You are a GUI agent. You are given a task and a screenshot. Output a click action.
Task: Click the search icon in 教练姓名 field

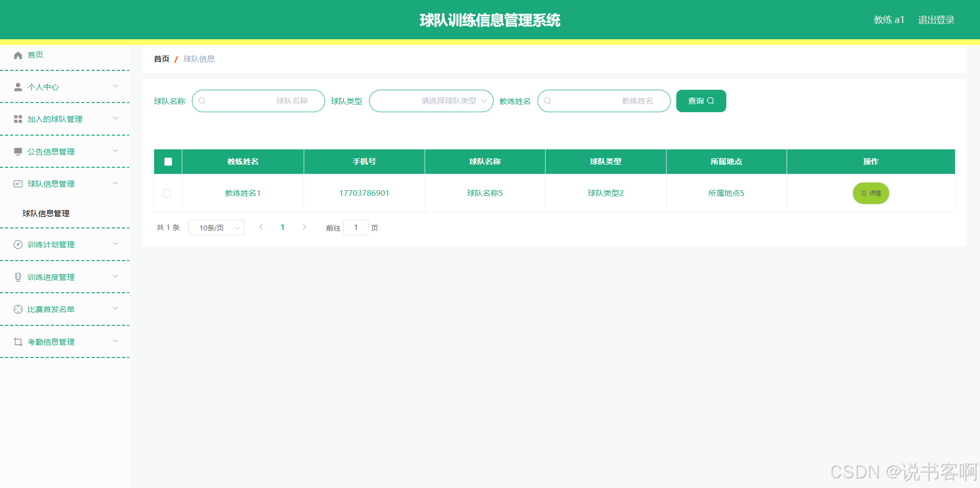click(548, 101)
